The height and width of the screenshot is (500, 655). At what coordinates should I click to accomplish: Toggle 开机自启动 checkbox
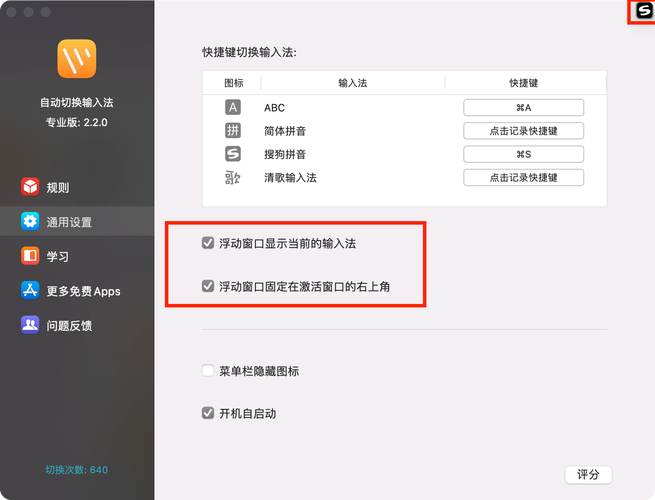click(x=208, y=413)
